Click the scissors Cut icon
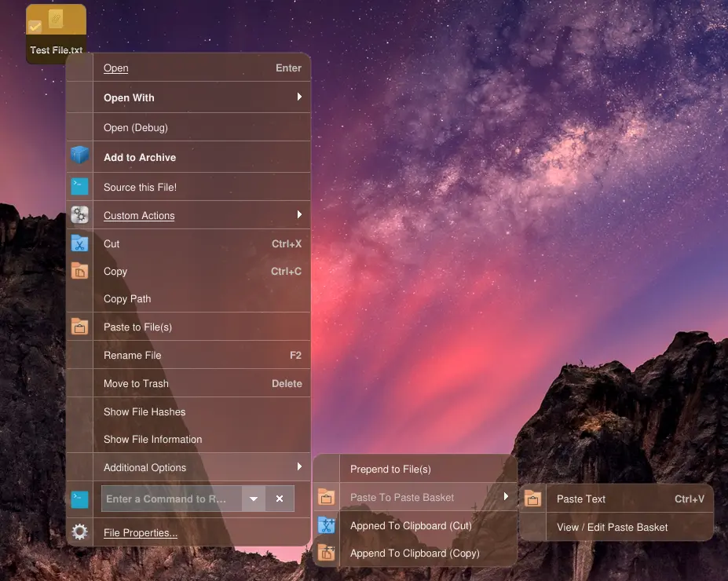The height and width of the screenshot is (581, 728). coord(79,243)
